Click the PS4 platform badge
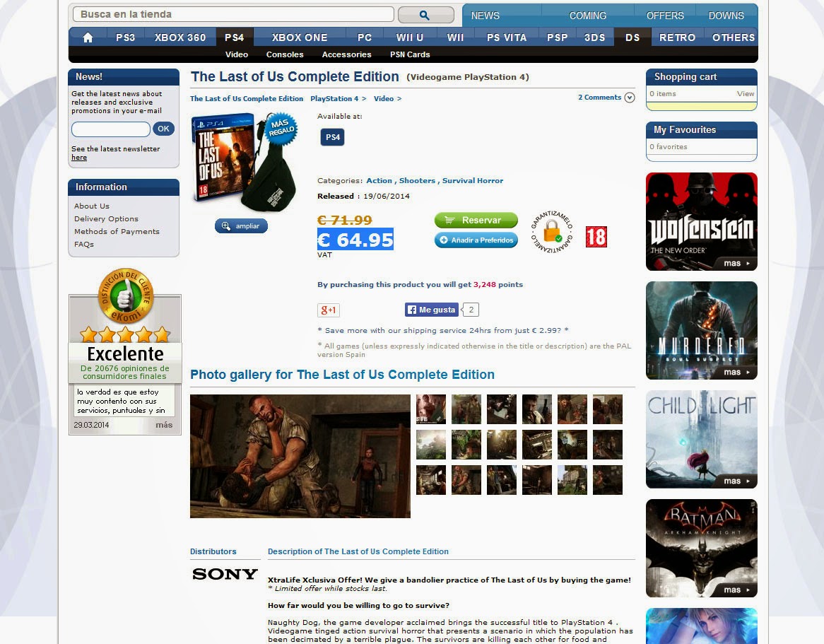 point(332,137)
